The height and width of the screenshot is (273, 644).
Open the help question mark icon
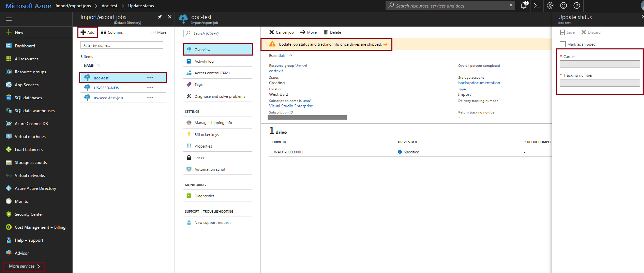point(577,5)
